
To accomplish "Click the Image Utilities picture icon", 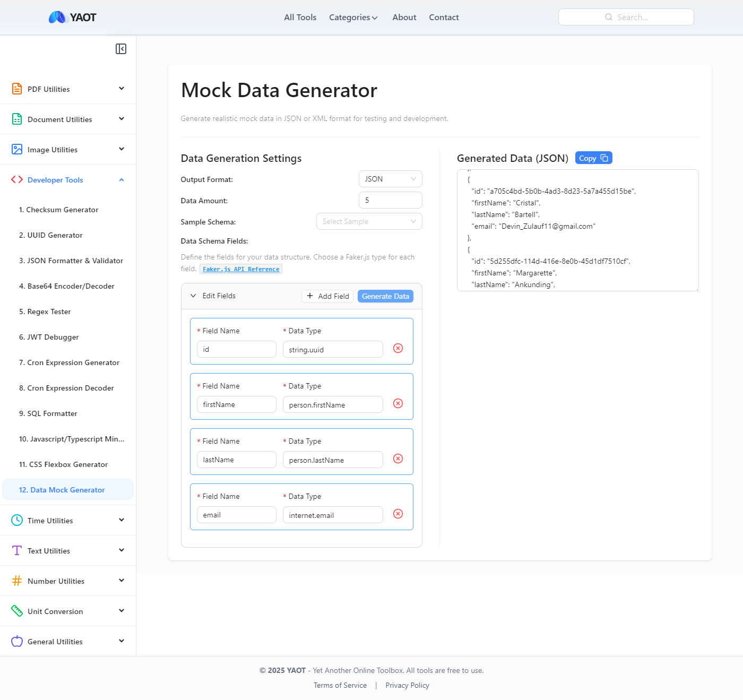I will (16, 149).
